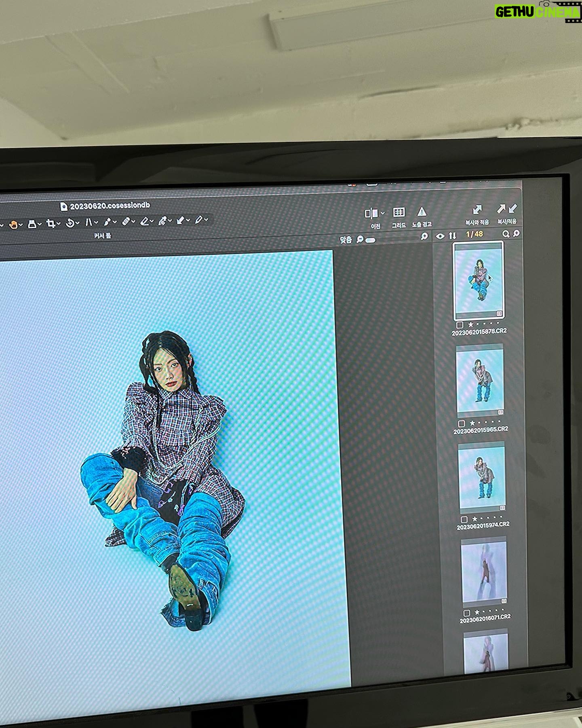
Task: Click the viewer zoom-out magnifier icon
Action: [x=360, y=239]
